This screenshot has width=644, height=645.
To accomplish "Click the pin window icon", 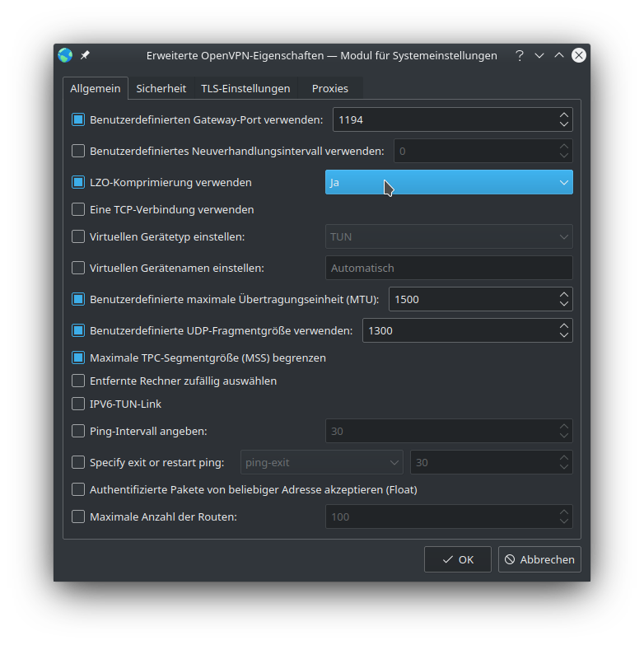I will pos(85,55).
